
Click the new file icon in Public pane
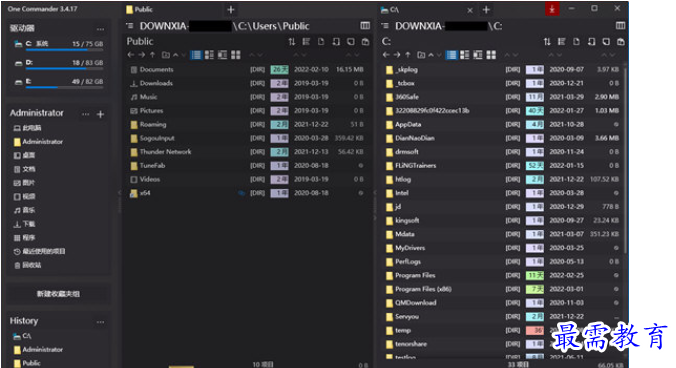(x=321, y=42)
